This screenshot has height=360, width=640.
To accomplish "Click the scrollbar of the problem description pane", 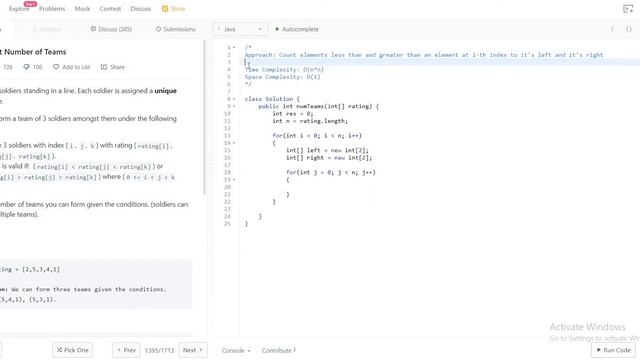I will click(204, 117).
